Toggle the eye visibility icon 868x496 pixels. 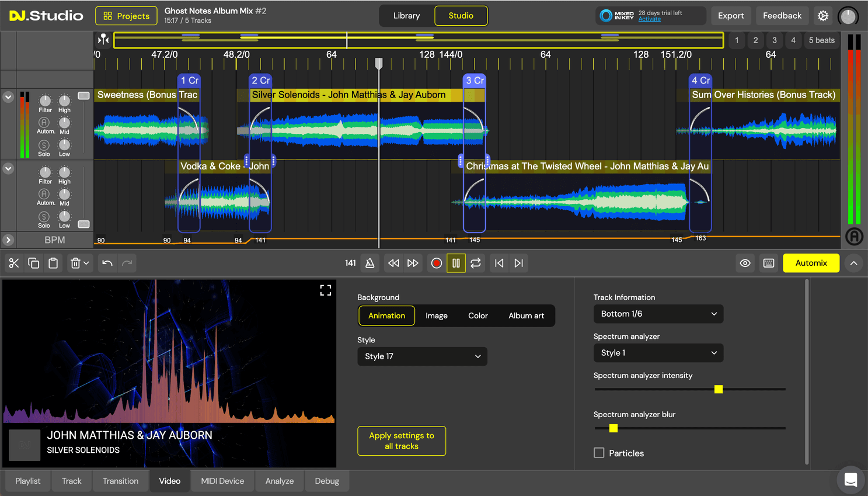tap(745, 263)
